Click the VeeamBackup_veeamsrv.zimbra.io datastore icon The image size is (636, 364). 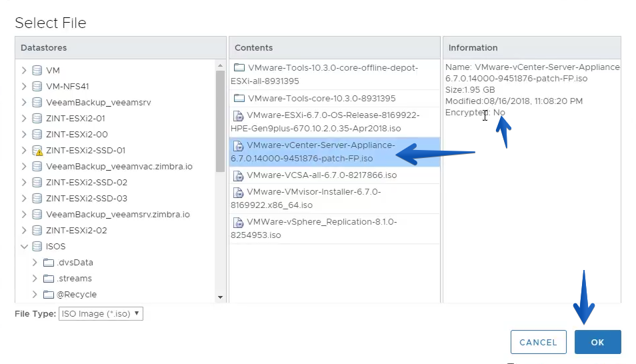point(37,214)
